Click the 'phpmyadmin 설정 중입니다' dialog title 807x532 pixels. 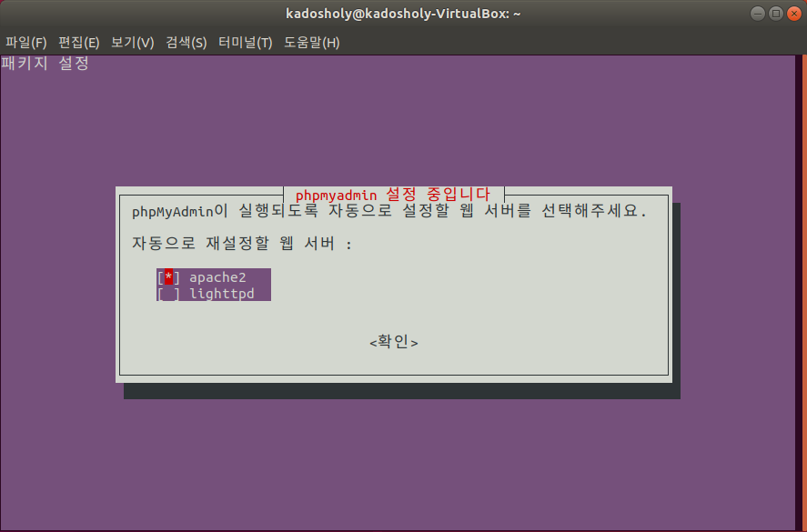393,195
